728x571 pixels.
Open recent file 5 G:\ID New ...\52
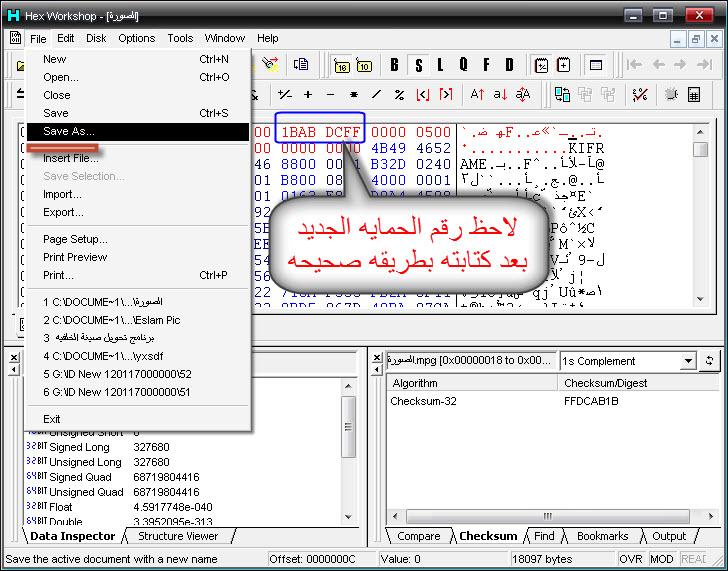click(138, 374)
